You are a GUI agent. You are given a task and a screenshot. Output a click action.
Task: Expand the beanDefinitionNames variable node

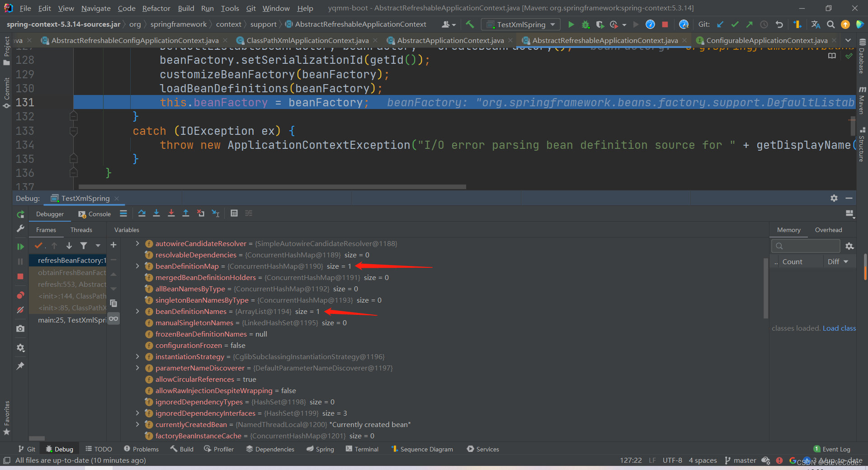137,312
